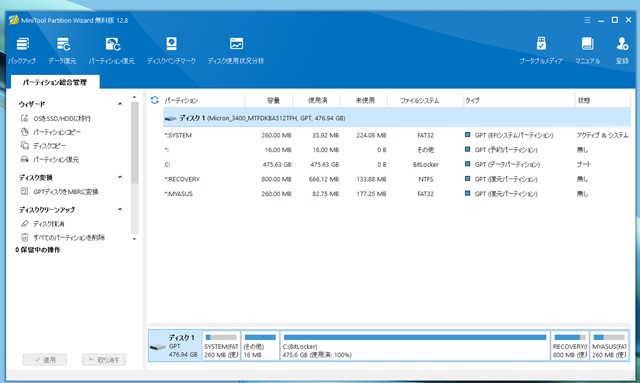Click the sidebar vertical scrollbar thumb
The width and height of the screenshot is (640, 383).
click(135, 142)
